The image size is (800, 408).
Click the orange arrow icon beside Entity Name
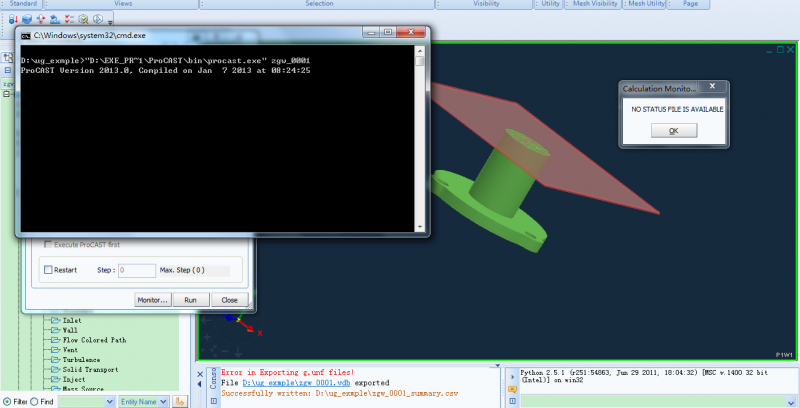179,402
